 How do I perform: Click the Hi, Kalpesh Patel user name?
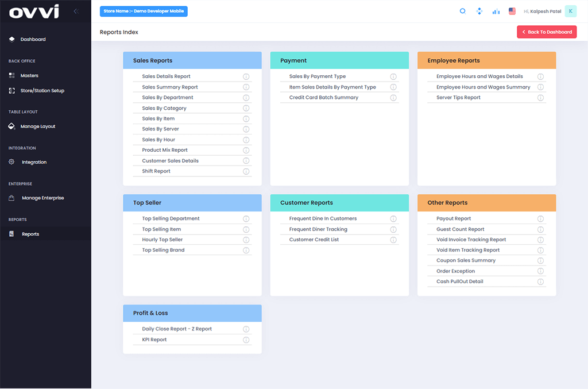pyautogui.click(x=542, y=11)
